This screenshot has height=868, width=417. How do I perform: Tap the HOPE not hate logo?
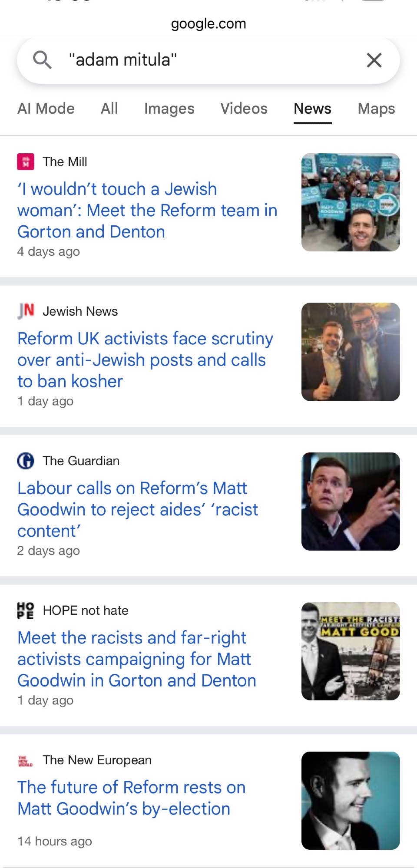coord(26,611)
